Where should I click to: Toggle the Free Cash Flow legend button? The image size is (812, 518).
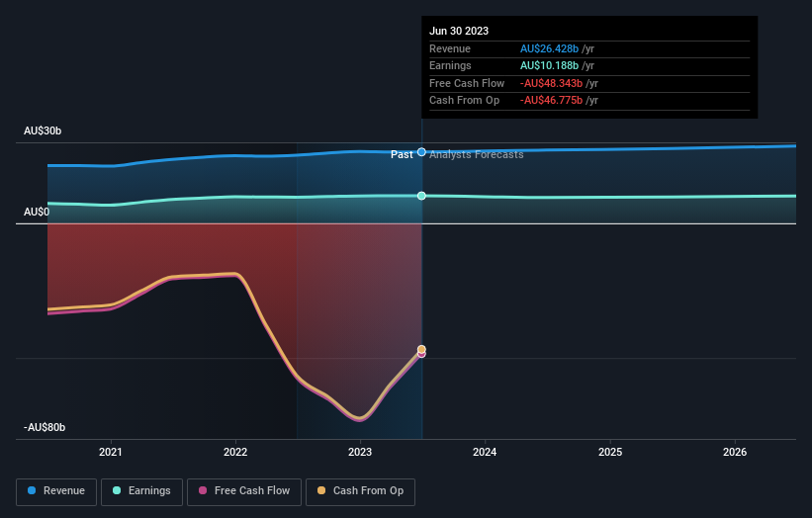(x=244, y=491)
